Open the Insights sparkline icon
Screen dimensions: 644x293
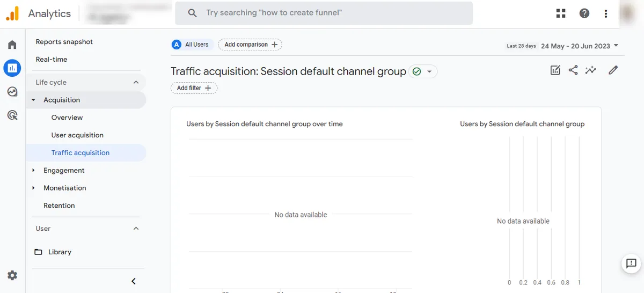pos(591,70)
